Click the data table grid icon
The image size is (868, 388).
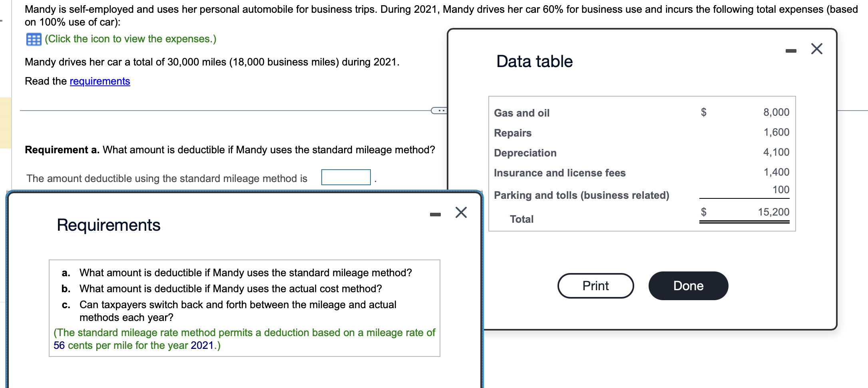click(x=34, y=40)
